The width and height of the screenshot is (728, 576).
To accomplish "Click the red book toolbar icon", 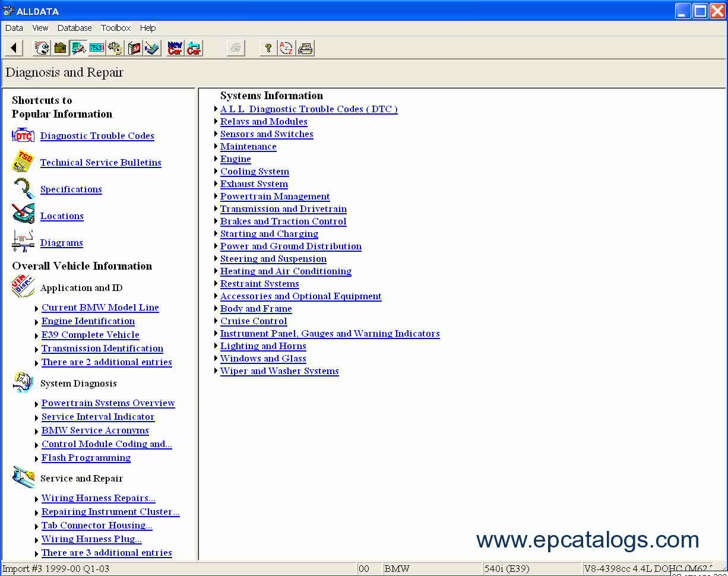I will click(135, 48).
